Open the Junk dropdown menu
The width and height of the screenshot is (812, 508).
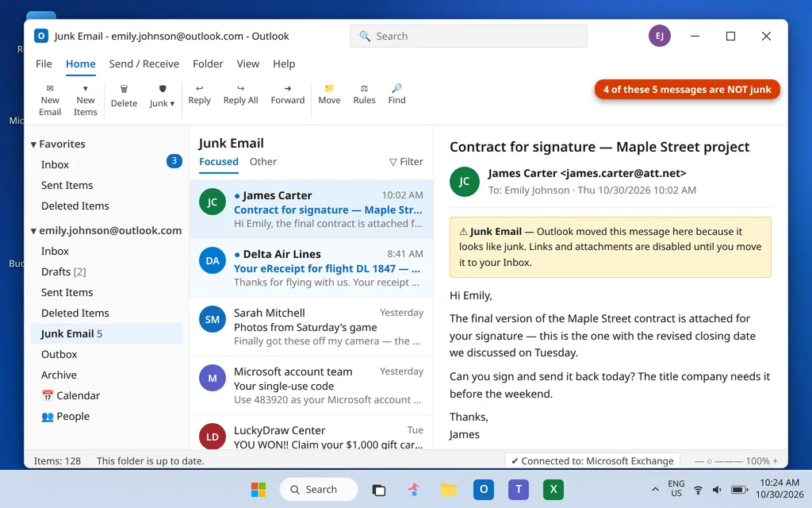coord(162,97)
